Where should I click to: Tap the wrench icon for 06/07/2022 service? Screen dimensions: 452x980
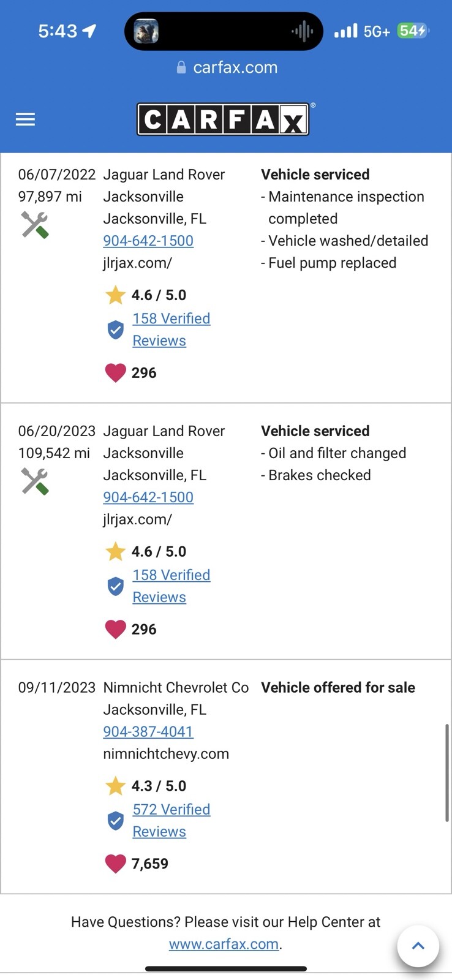[x=34, y=225]
